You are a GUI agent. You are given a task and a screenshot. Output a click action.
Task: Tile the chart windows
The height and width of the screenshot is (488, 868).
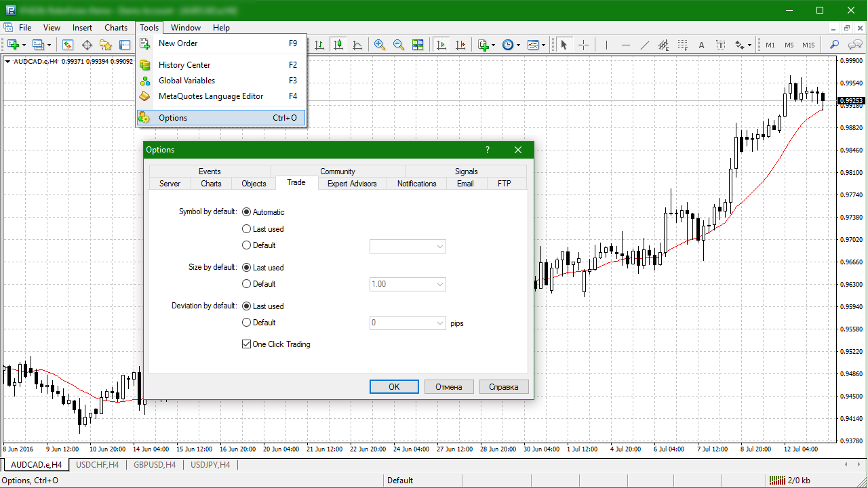click(x=418, y=45)
